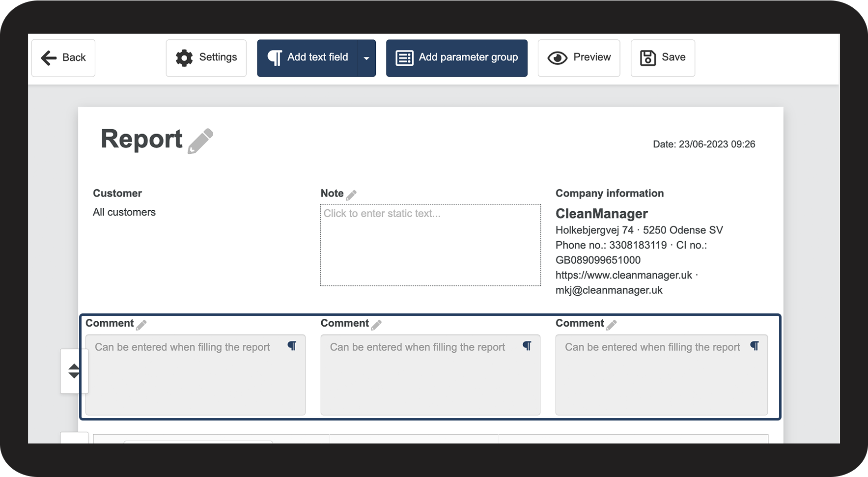This screenshot has height=477, width=868.
Task: Go Back to previous page
Action: (63, 58)
